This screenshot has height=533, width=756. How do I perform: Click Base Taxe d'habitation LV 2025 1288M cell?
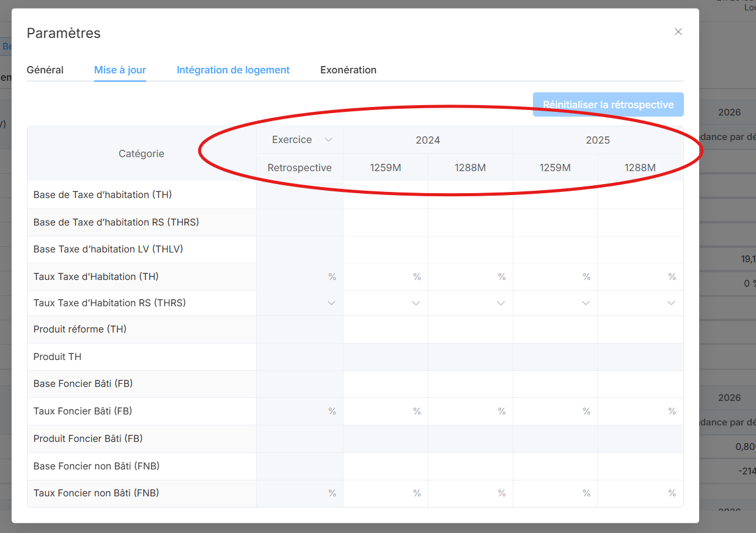tap(640, 249)
